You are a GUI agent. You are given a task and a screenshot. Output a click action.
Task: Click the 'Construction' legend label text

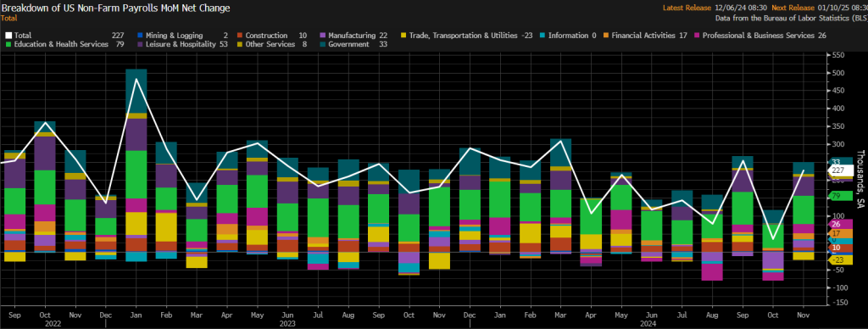[266, 36]
